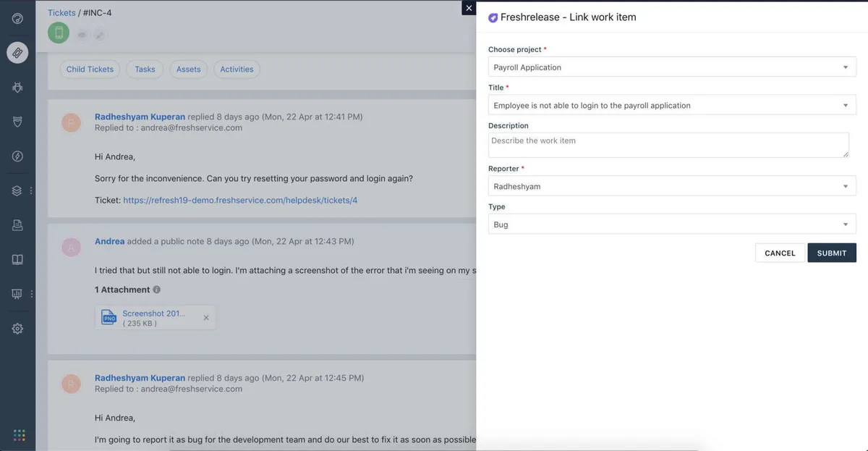Open Radheshyam Kuperan name on 12:45 PM reply
This screenshot has height=451, width=868.
pos(140,378)
